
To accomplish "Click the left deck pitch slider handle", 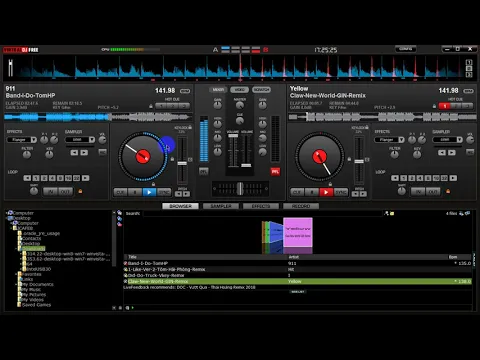I will click(x=182, y=163).
